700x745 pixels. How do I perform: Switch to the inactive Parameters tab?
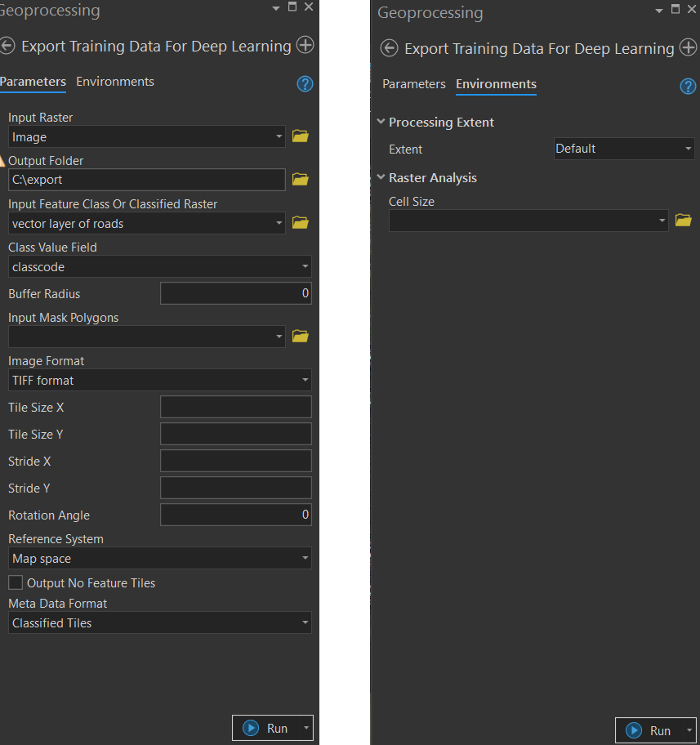(414, 84)
